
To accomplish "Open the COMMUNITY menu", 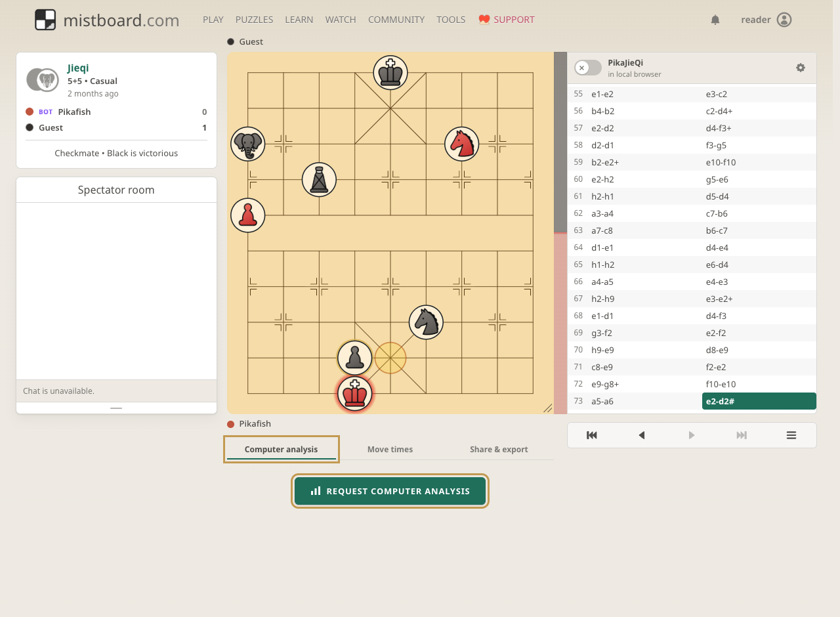I will tap(396, 20).
